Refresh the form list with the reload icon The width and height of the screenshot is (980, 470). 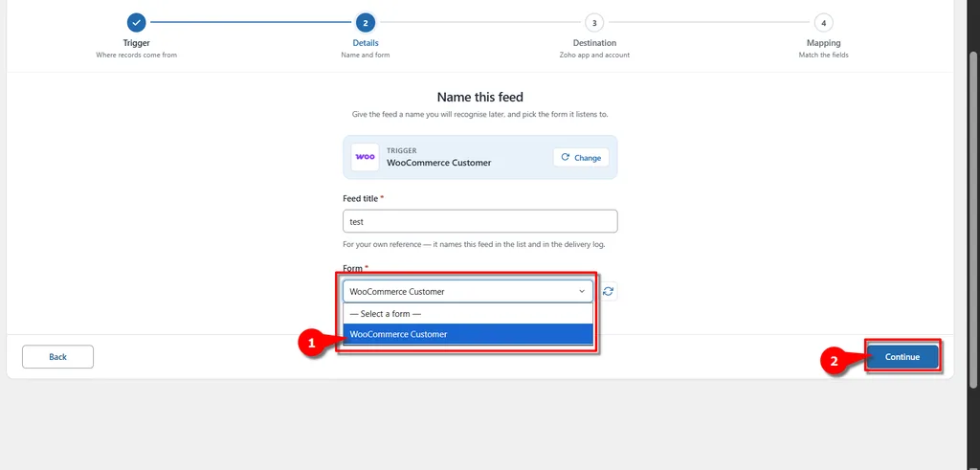(x=608, y=291)
